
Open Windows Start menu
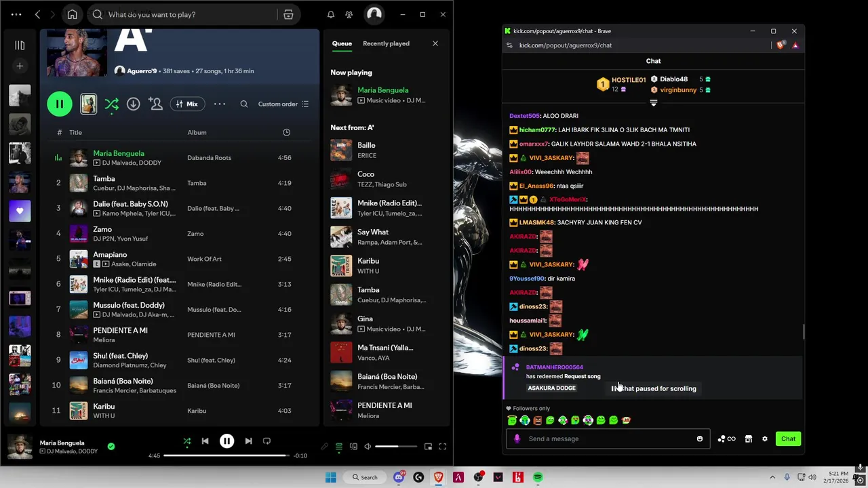click(330, 477)
